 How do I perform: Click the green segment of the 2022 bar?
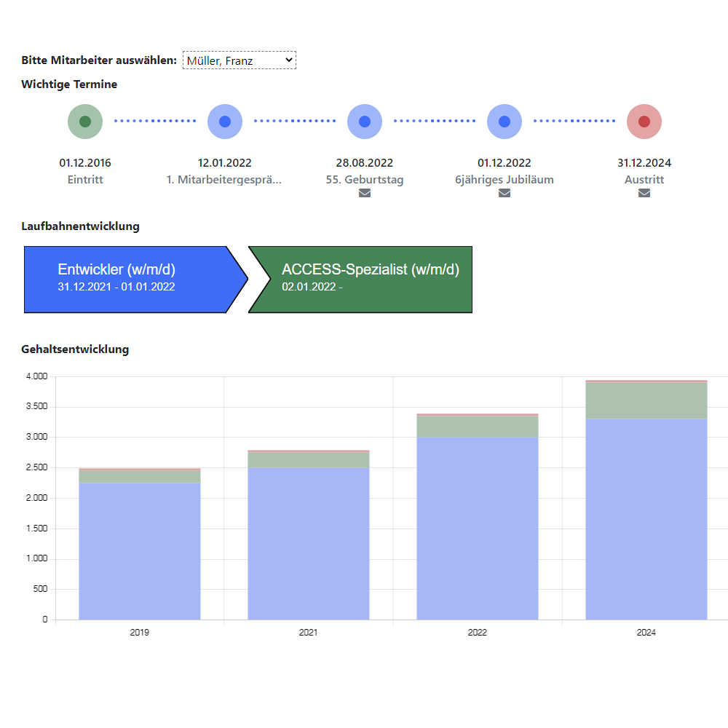coord(478,427)
